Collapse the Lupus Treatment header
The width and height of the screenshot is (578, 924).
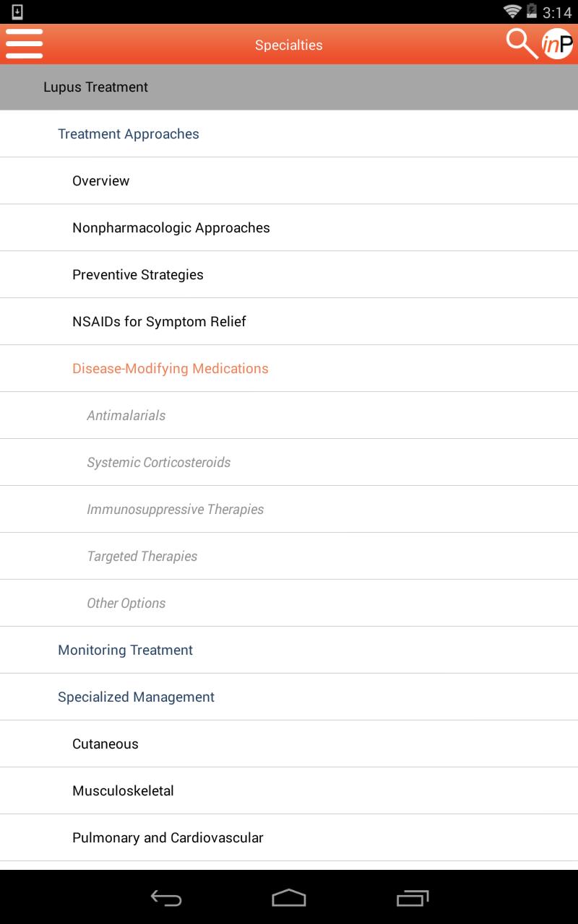[x=95, y=87]
